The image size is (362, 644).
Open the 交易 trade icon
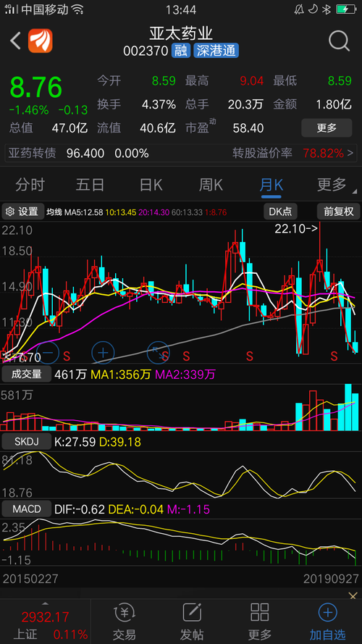(124, 622)
